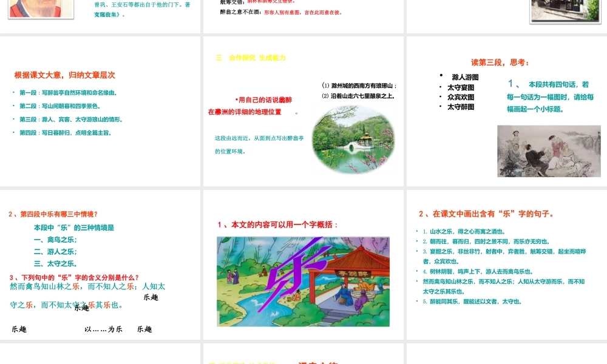Image resolution: width=607 pixels, height=364 pixels.
Task: Click the line 第一段：写醉翁亭自然环境和命名缘由
Action: [x=68, y=93]
